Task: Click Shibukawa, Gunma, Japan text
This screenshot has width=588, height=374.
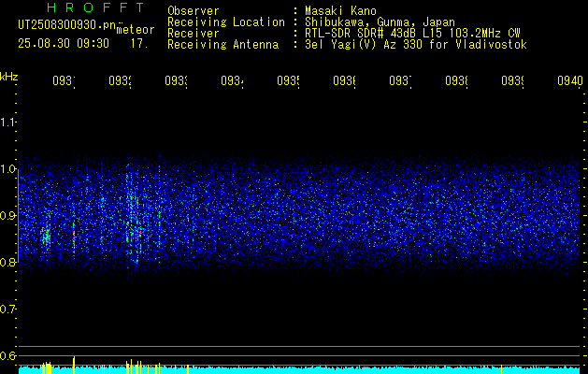Action: coord(380,22)
